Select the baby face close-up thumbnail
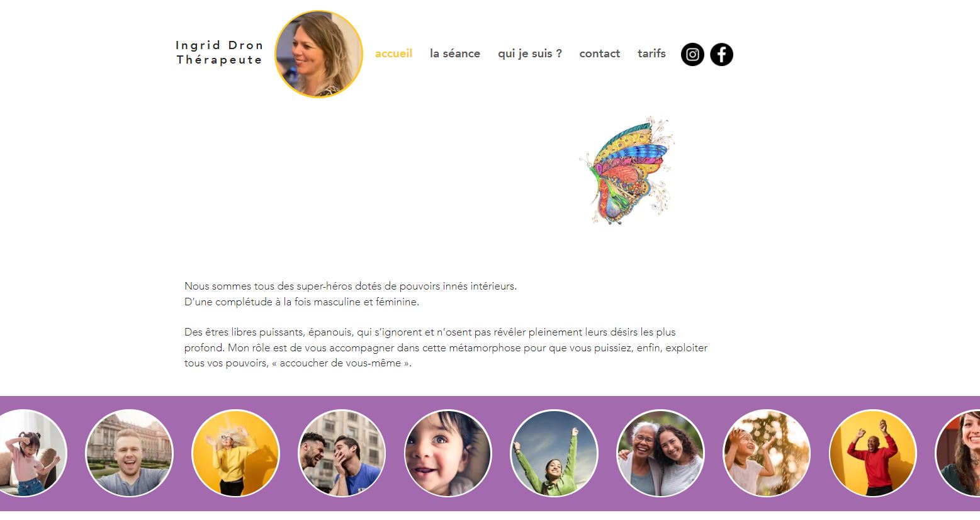Viewport: 980px width, 520px height. 448,453
